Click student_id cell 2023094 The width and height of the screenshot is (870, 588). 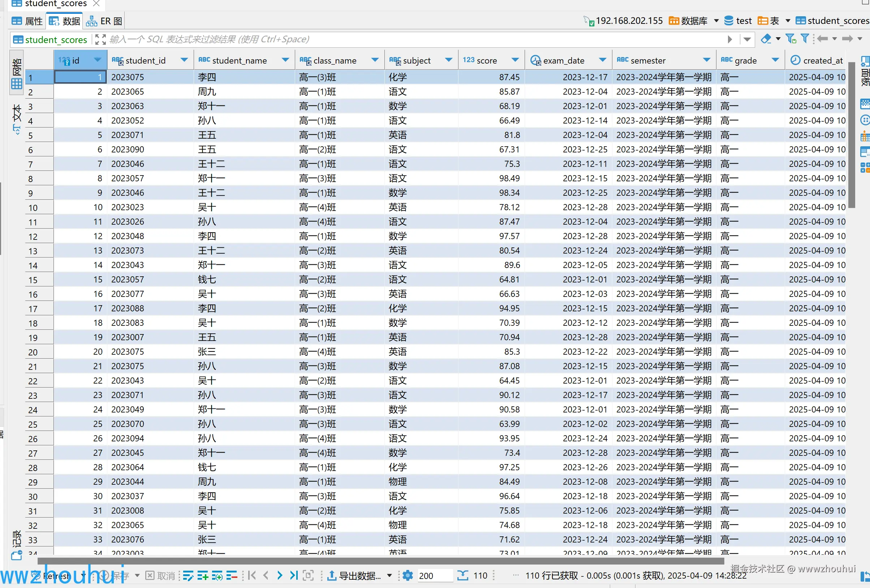pyautogui.click(x=151, y=439)
